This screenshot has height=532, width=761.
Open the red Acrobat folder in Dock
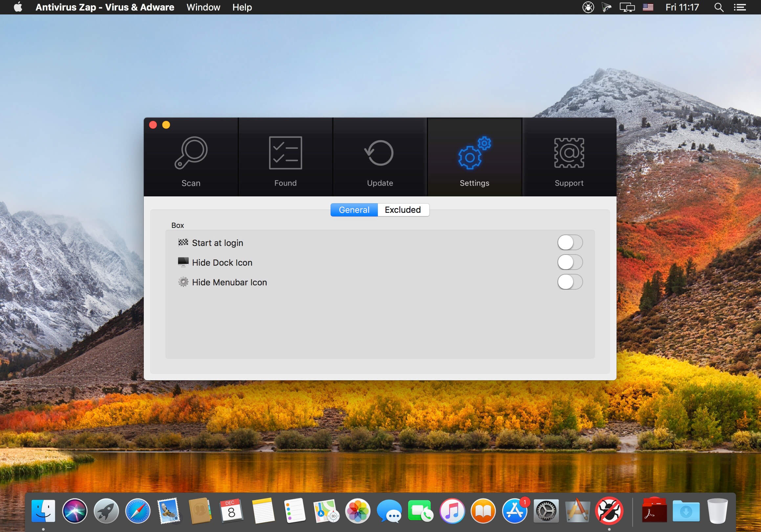[x=654, y=511]
